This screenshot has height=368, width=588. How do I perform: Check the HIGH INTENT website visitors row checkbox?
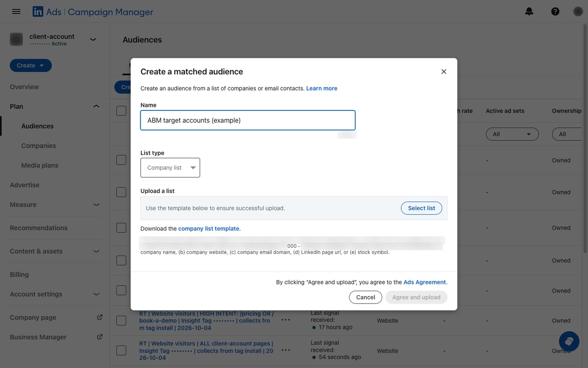pos(121,321)
